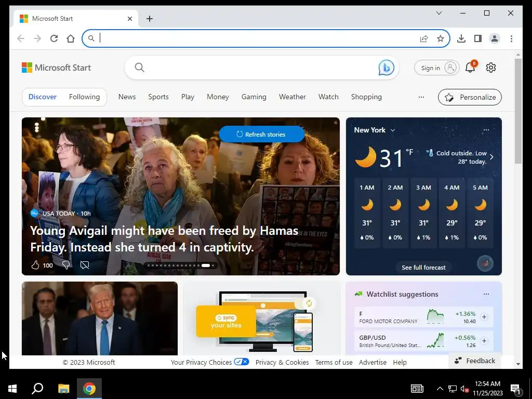Screen dimensions: 532x399
Task: Open the Shopping section
Action: click(x=366, y=97)
